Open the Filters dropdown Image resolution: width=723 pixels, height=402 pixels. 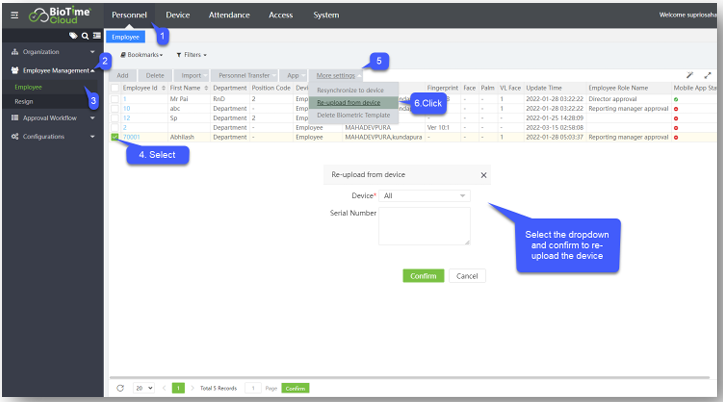[x=191, y=55]
